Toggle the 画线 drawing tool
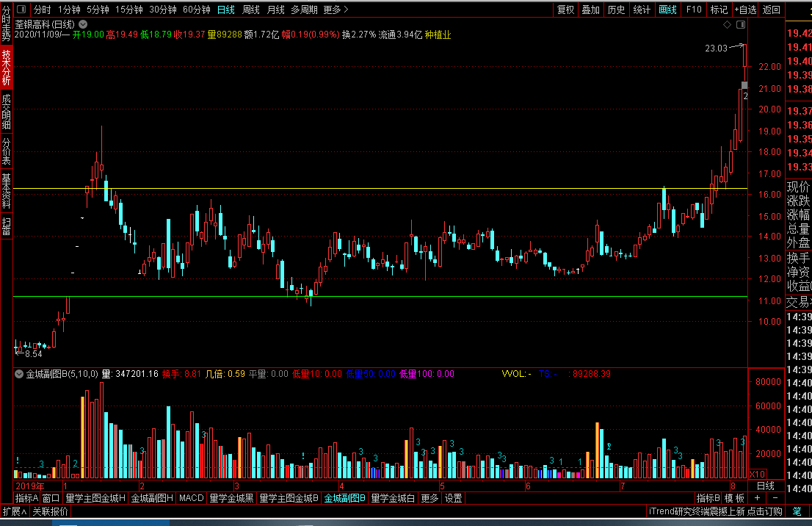The width and height of the screenshot is (812, 526). click(667, 10)
